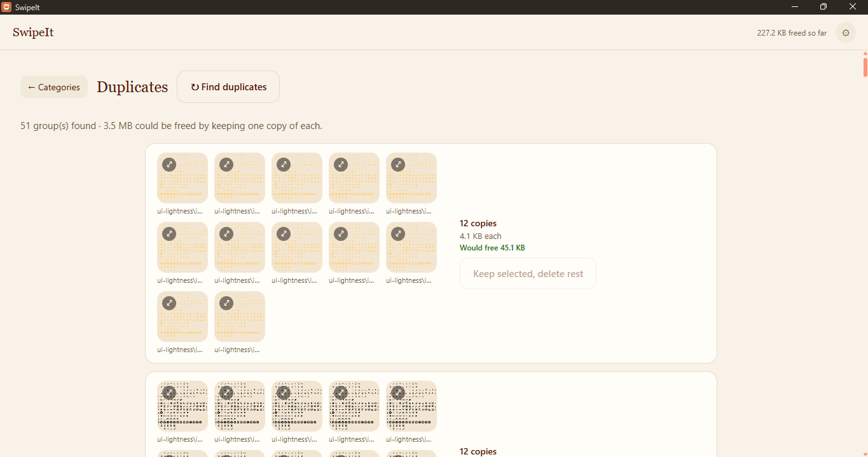
Task: Expand fifth orange thumbnail in top row
Action: point(398,165)
